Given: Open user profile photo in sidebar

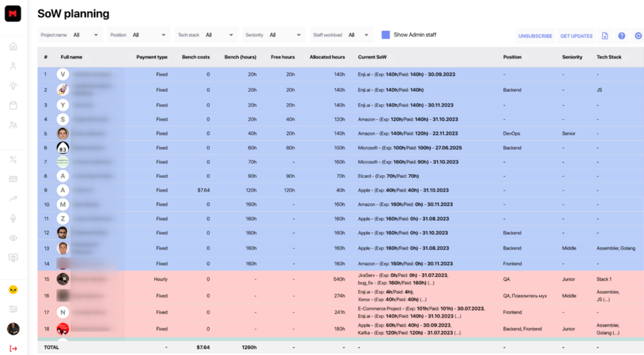Looking at the screenshot, I should point(13,329).
